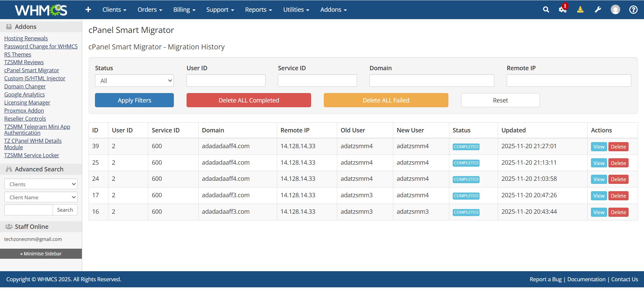
Task: Delete migration ID 16
Action: [618, 212]
